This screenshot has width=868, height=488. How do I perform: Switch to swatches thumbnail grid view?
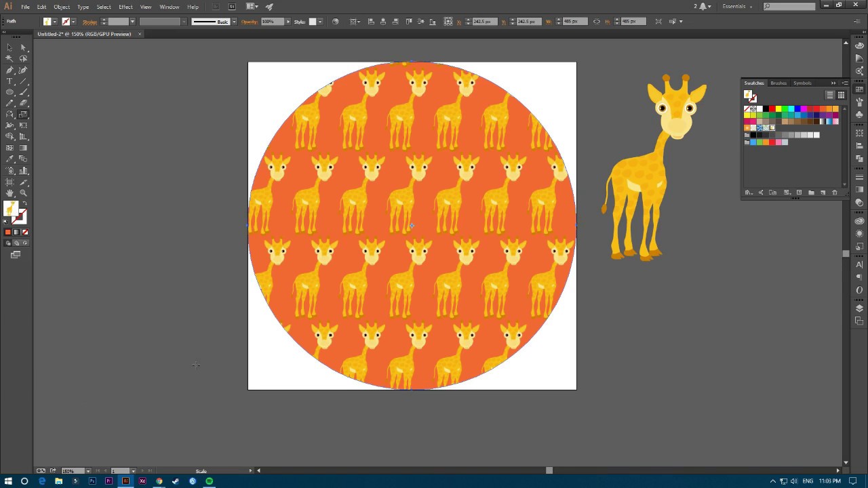click(x=841, y=95)
